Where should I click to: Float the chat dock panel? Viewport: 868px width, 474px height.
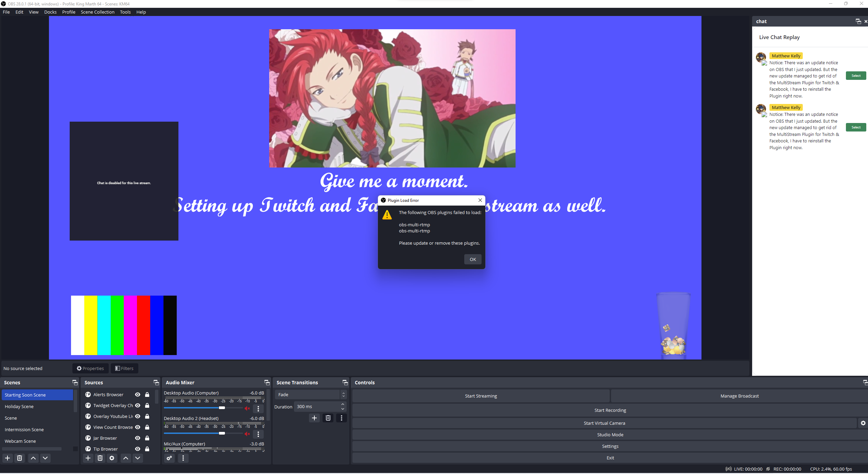pyautogui.click(x=858, y=21)
